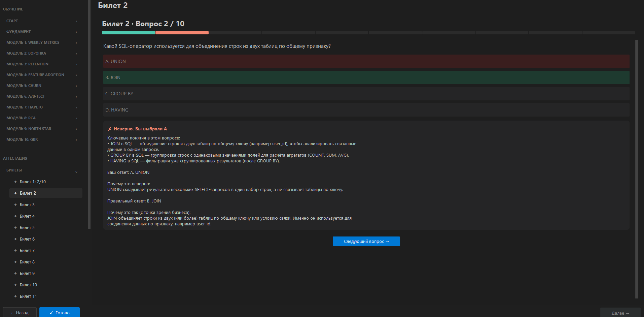644x317 pixels.
Task: Click the red cross icon near Неверно
Action: pyautogui.click(x=110, y=129)
